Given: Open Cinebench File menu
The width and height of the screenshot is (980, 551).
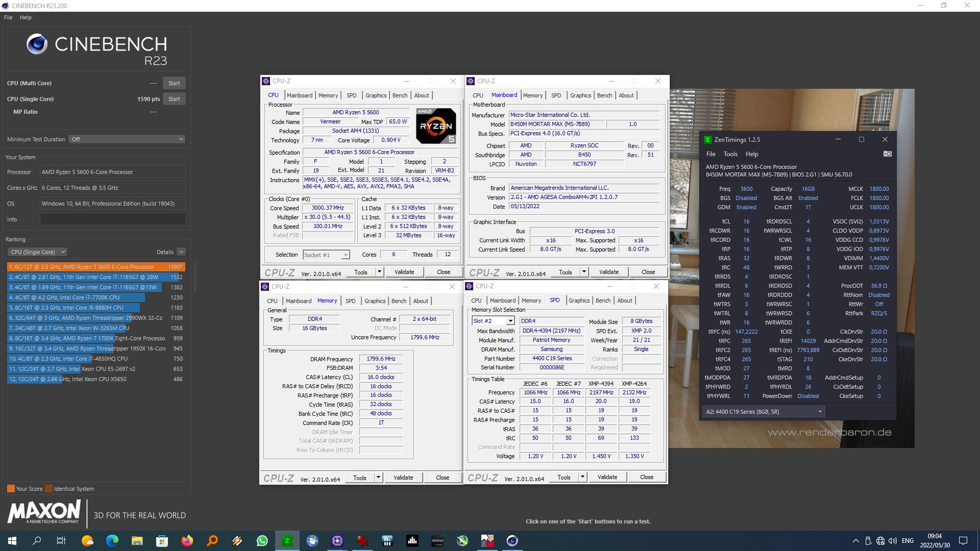Looking at the screenshot, I should 8,17.
